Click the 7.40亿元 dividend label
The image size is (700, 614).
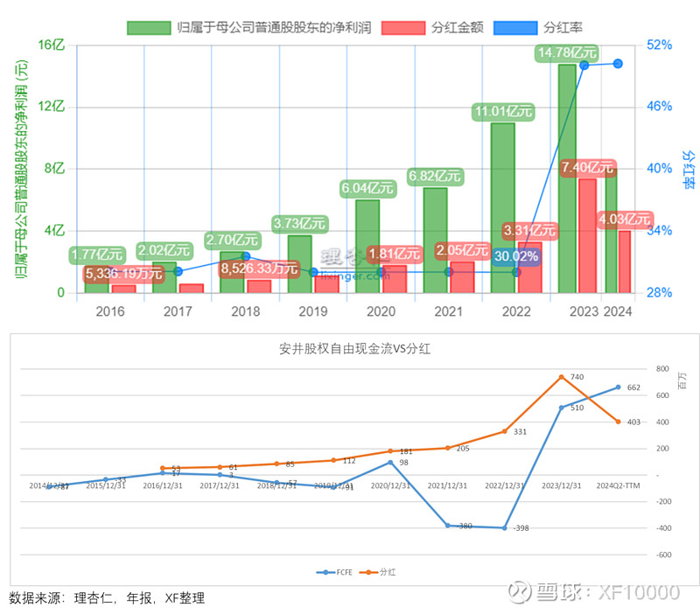tap(587, 168)
